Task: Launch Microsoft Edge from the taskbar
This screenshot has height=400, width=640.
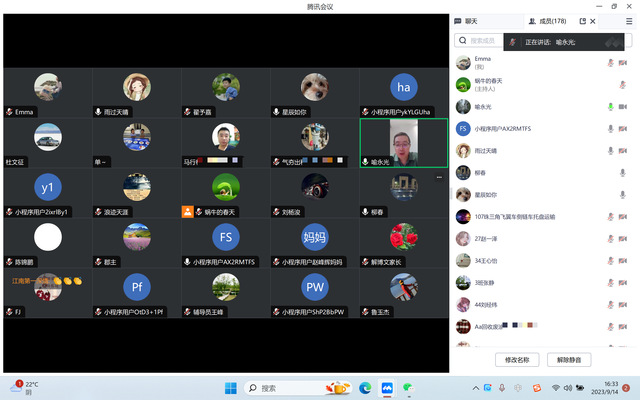Action: click(364, 387)
